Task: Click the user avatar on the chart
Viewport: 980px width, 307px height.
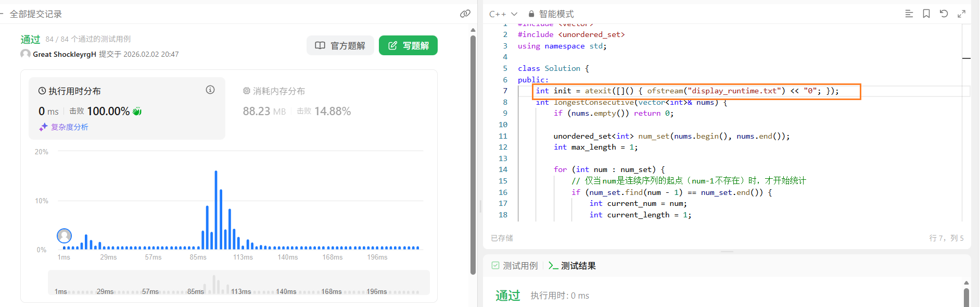Action: pos(64,236)
